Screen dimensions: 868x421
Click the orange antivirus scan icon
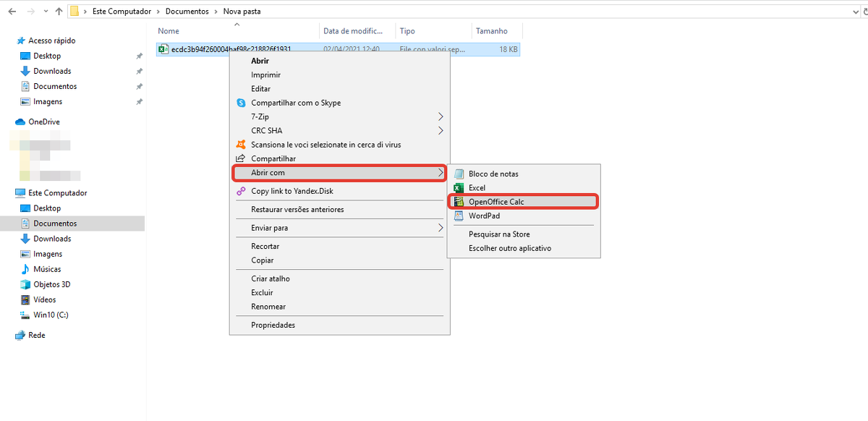(242, 145)
